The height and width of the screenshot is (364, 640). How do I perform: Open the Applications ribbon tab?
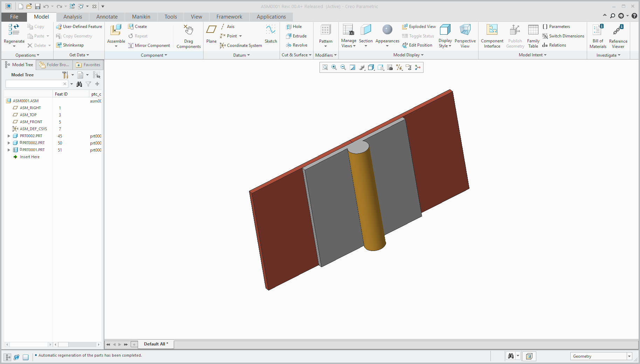pyautogui.click(x=271, y=16)
